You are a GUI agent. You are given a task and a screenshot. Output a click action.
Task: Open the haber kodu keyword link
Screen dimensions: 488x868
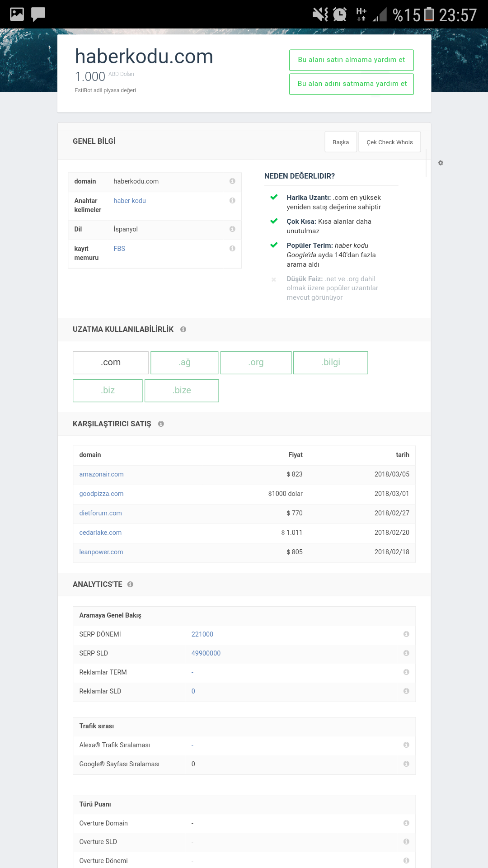(130, 201)
